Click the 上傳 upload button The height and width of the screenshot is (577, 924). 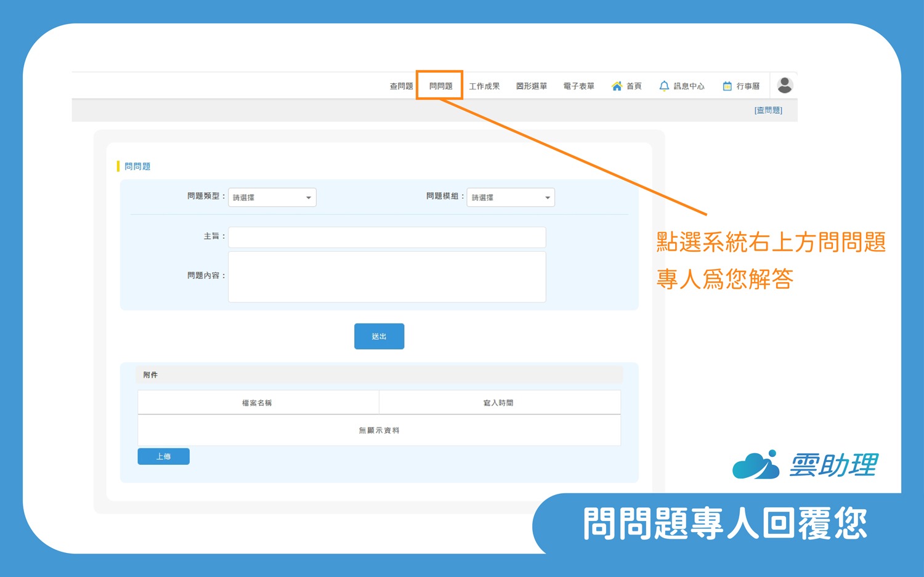(x=163, y=456)
